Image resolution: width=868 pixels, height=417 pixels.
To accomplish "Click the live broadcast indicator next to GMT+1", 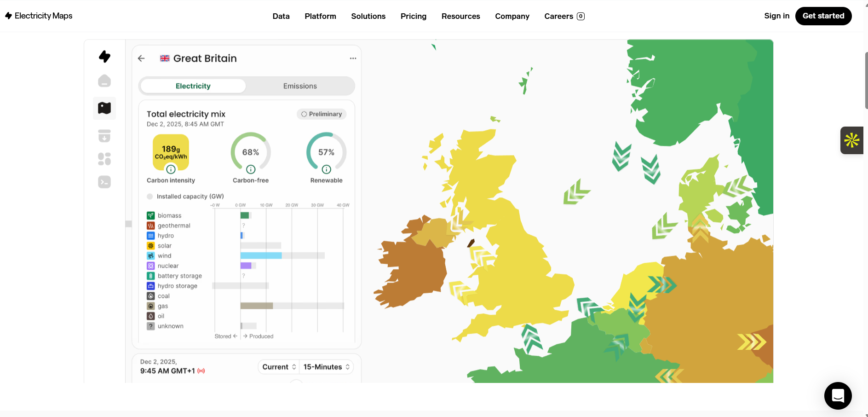I will (201, 370).
